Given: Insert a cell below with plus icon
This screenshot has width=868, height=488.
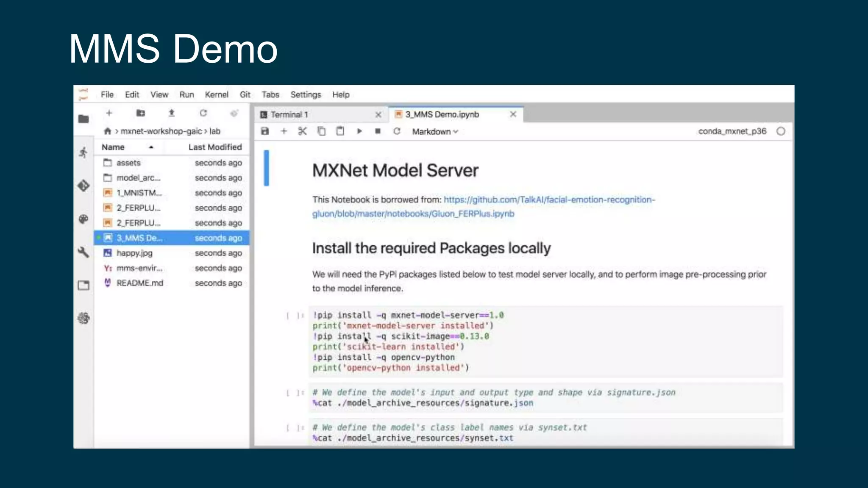Looking at the screenshot, I should tap(284, 131).
